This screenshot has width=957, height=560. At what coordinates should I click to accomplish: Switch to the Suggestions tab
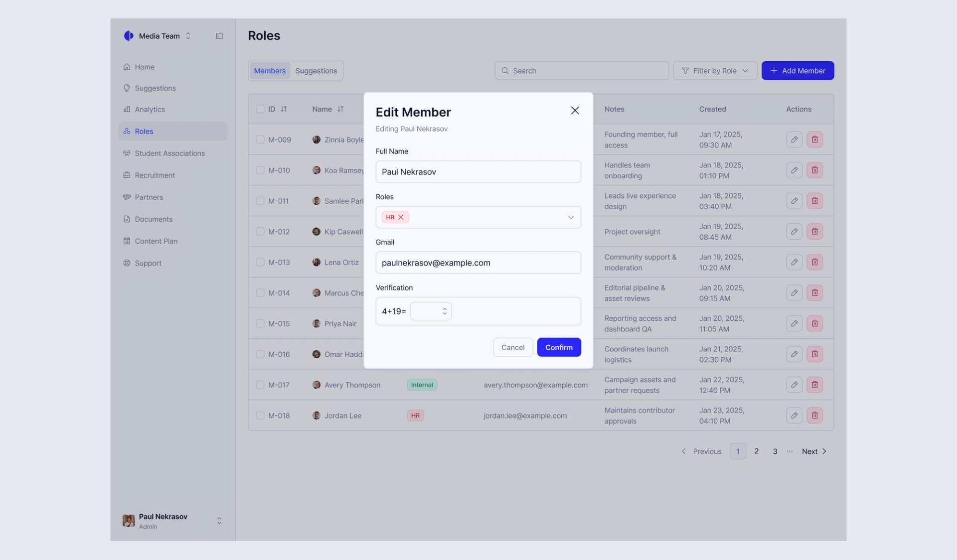tap(316, 71)
